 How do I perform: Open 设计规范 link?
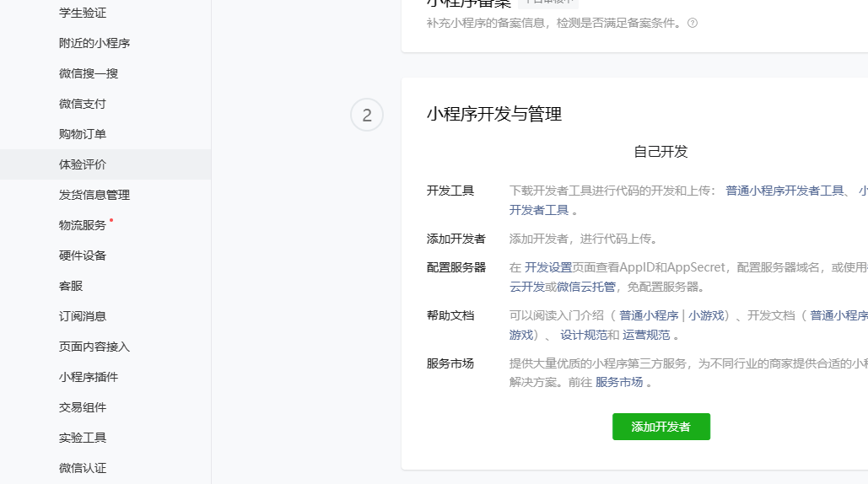click(x=584, y=336)
